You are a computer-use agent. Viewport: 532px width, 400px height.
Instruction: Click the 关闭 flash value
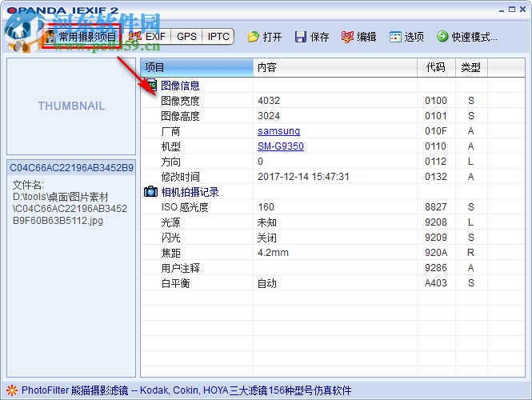point(267,238)
